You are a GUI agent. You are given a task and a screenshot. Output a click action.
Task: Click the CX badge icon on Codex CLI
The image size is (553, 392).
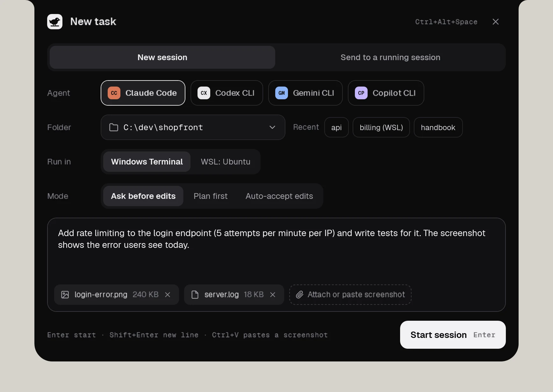tap(204, 93)
